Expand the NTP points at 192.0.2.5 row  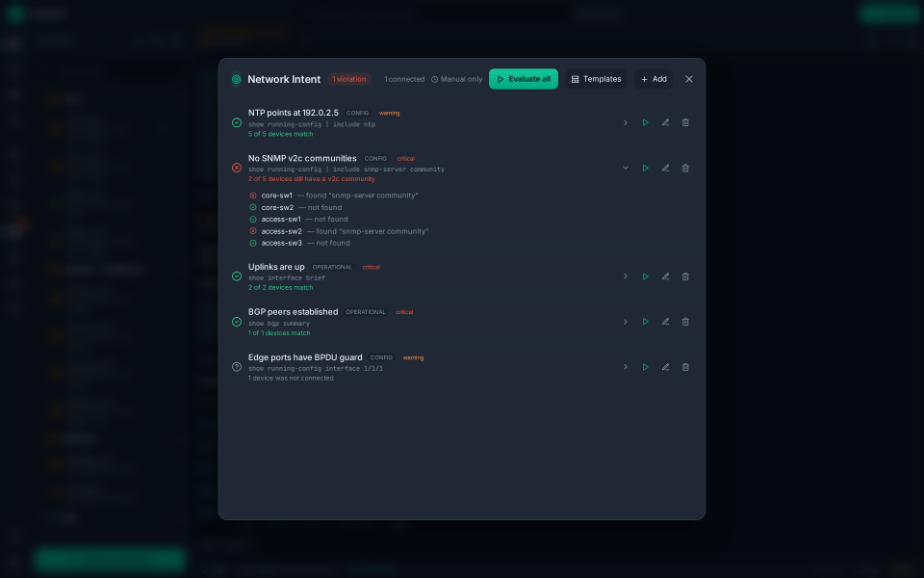626,122
